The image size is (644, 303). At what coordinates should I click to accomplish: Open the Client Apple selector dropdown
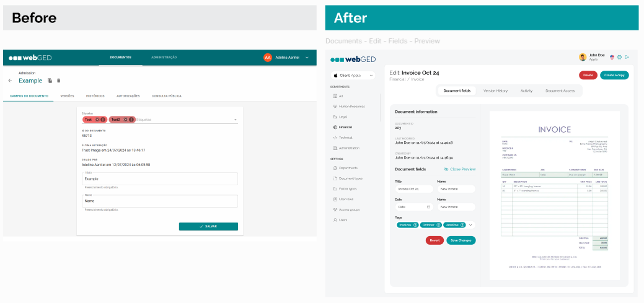click(353, 76)
